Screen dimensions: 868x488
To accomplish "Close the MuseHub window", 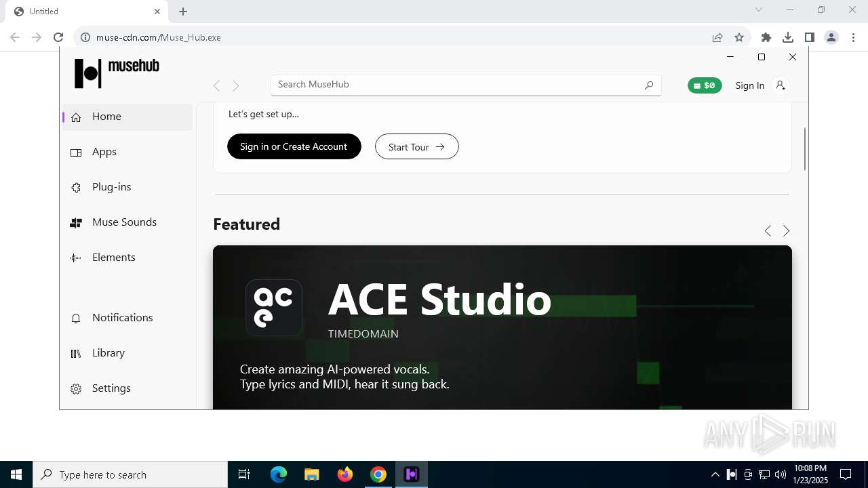I will pyautogui.click(x=793, y=57).
